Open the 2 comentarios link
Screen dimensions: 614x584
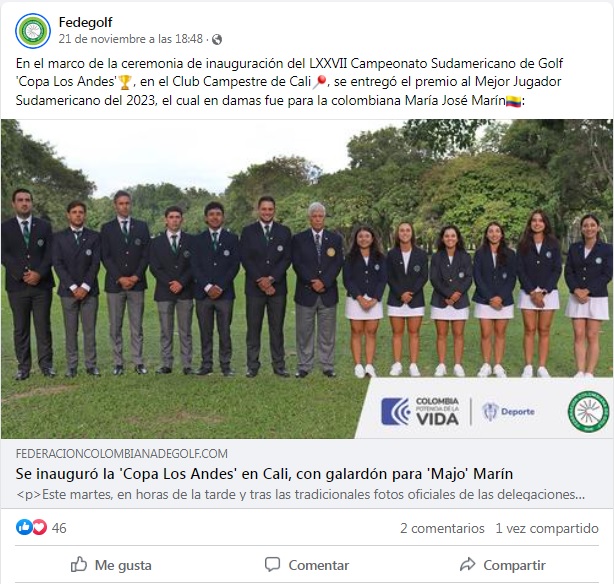[x=442, y=528]
